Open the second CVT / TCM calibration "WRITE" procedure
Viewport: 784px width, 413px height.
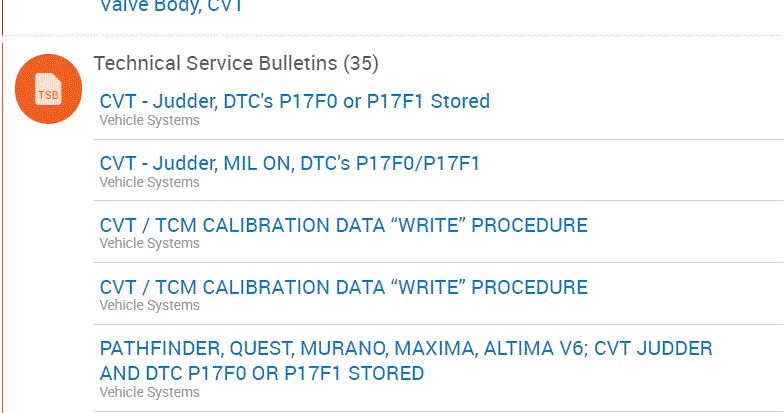point(343,287)
